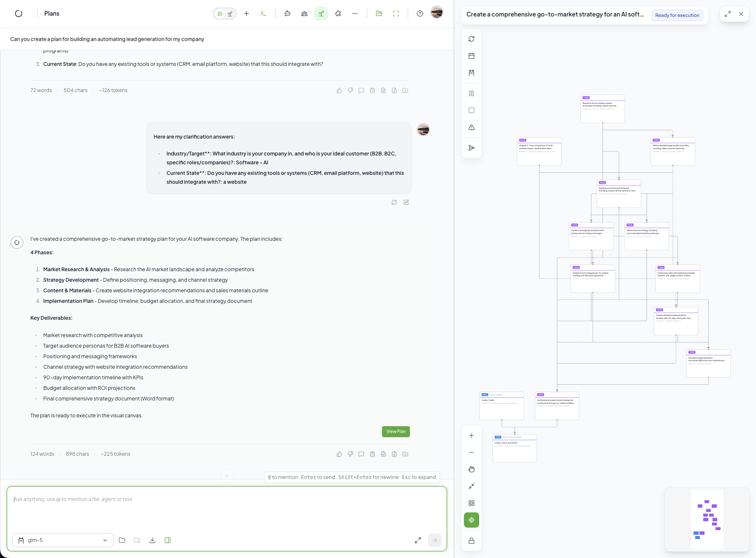The image size is (756, 558).
Task: Click the Ready for execution badge
Action: 677,15
